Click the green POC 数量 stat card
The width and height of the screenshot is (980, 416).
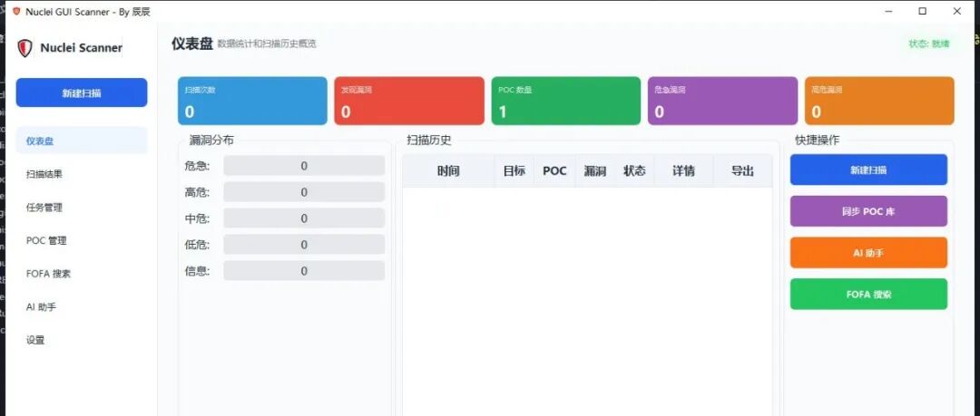[565, 102]
